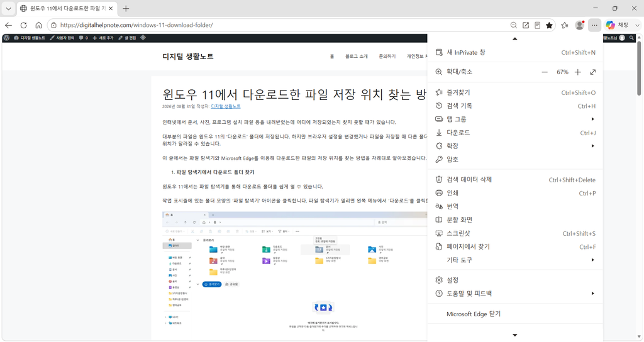Expand the 확장 submenu

[x=515, y=146]
